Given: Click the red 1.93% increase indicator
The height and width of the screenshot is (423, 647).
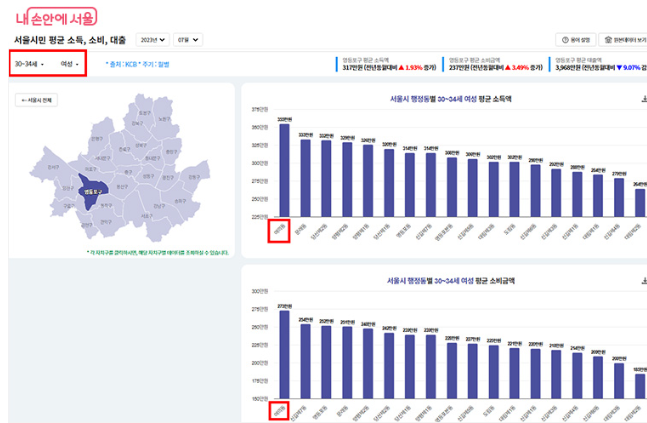Looking at the screenshot, I should [x=410, y=68].
